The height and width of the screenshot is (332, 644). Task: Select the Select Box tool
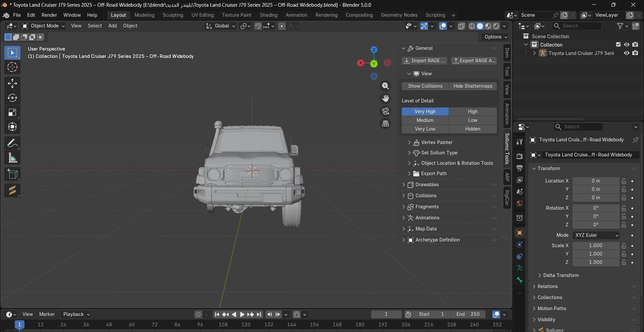[12, 53]
